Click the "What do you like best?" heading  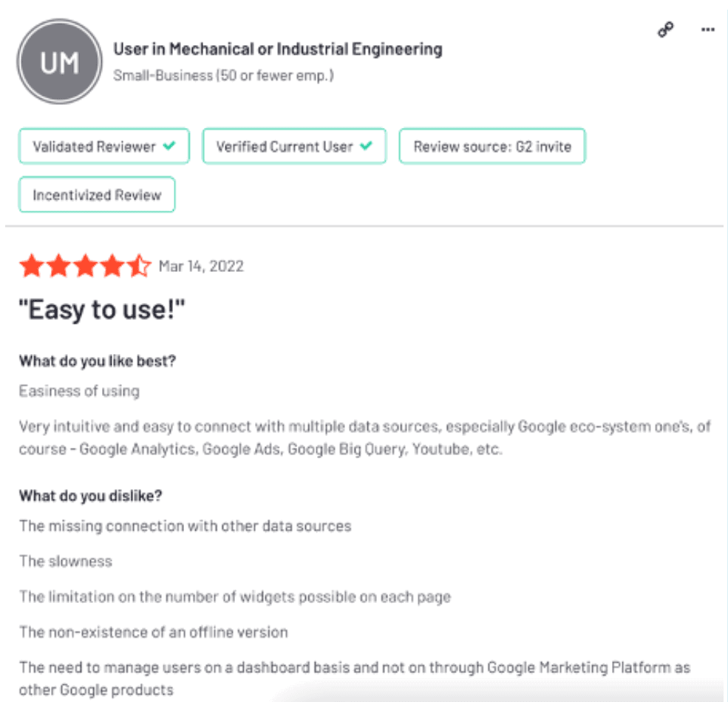click(98, 361)
